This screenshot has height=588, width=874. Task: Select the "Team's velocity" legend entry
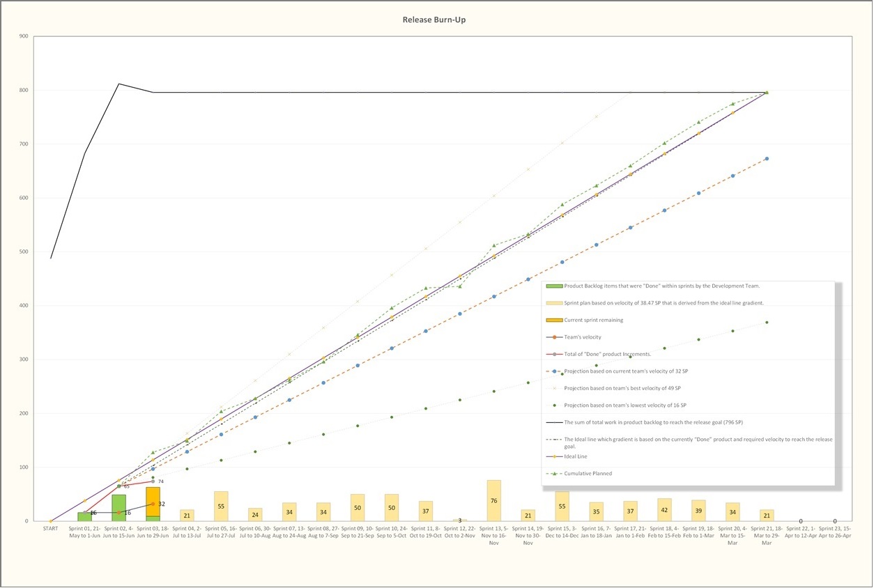(x=582, y=337)
